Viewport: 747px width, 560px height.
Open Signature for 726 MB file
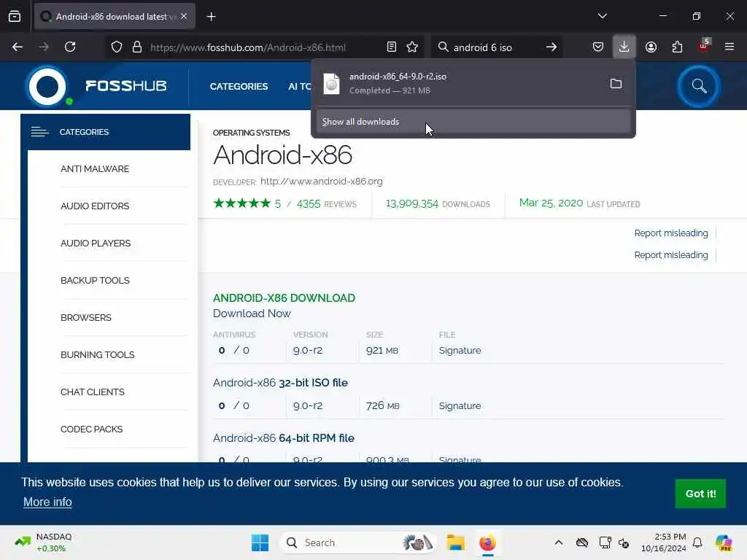point(460,405)
